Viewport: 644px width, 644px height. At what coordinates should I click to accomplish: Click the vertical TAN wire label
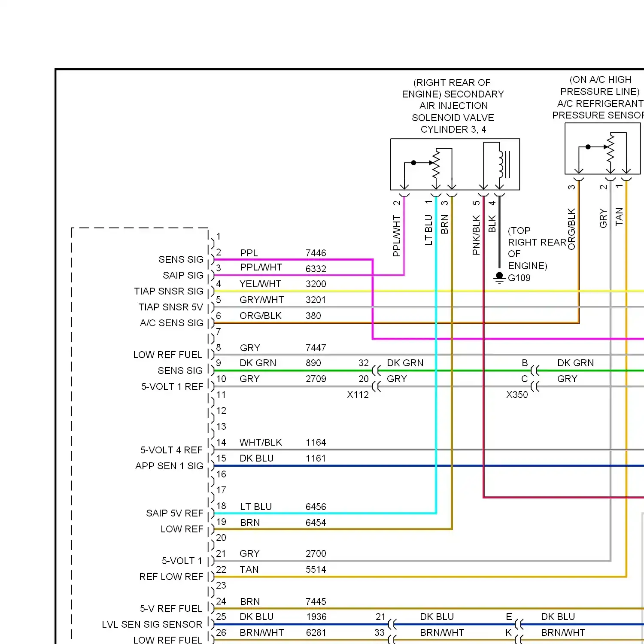pyautogui.click(x=619, y=216)
